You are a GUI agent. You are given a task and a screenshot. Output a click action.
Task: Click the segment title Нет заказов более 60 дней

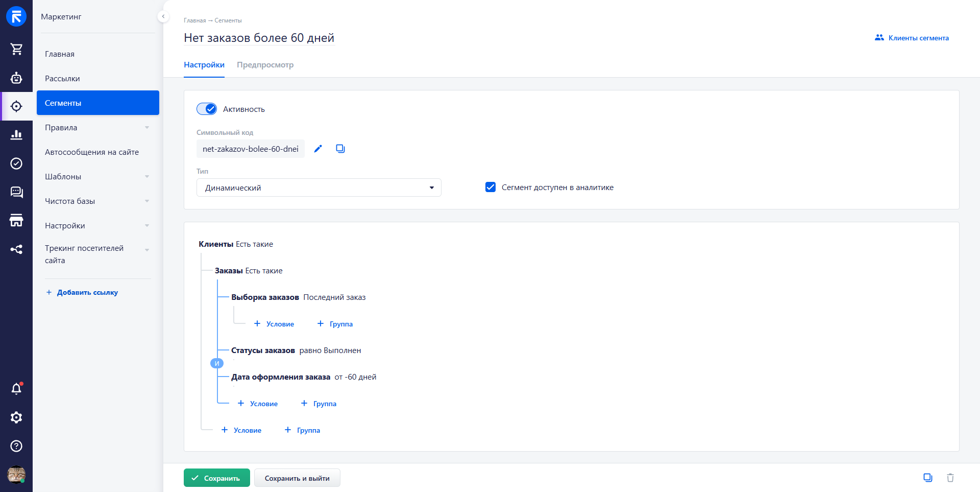click(259, 38)
